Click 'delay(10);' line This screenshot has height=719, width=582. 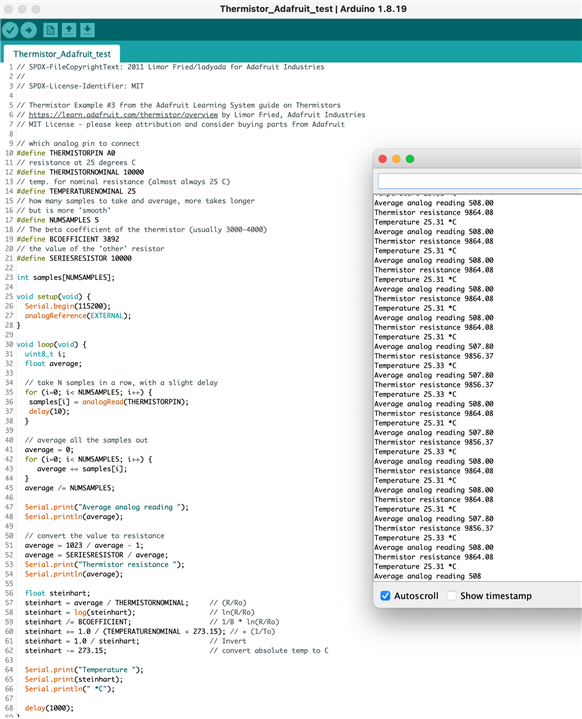(49, 412)
